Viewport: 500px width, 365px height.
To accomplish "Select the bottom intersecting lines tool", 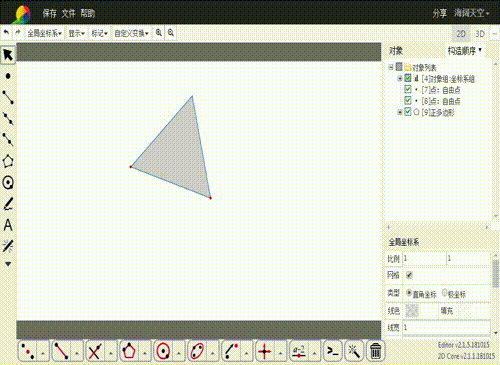I will (x=95, y=351).
